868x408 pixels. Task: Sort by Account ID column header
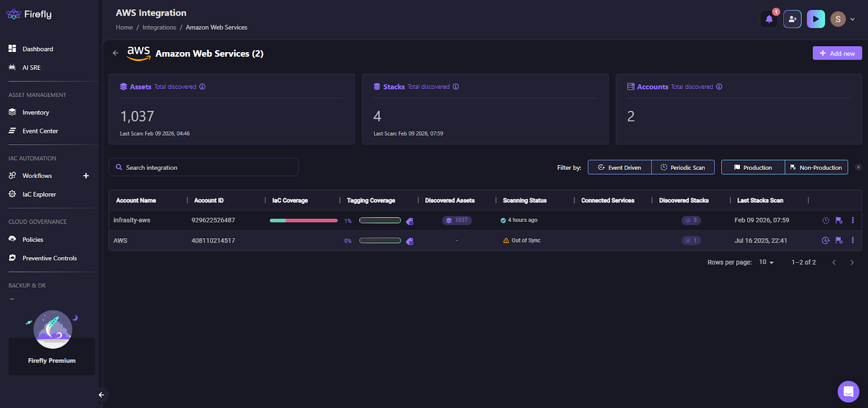tap(209, 201)
